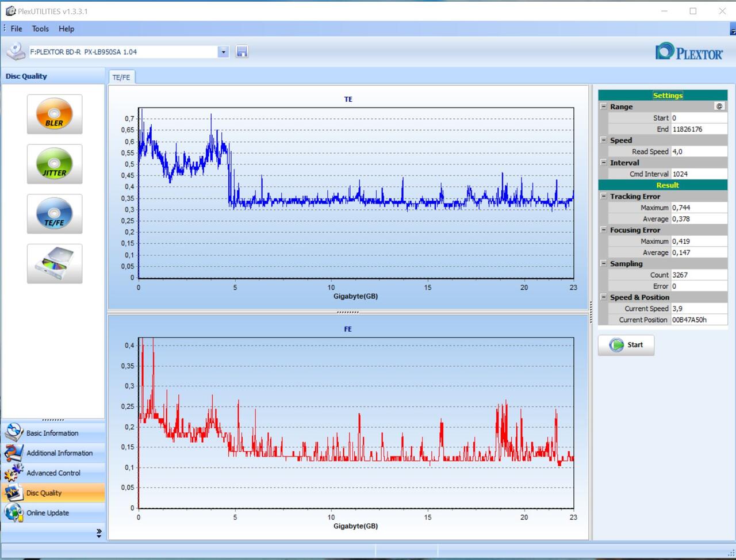Click the splitter between TE and FE charts
This screenshot has width=736, height=560.
[348, 312]
